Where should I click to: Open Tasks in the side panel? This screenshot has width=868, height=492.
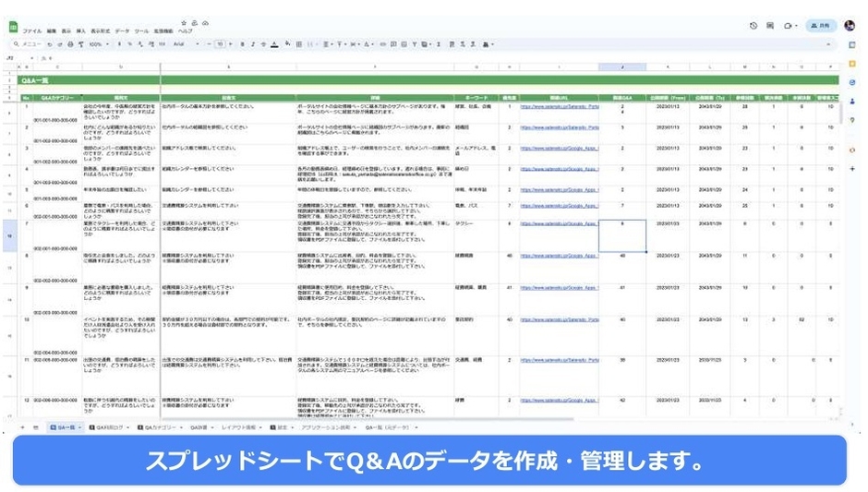(852, 82)
